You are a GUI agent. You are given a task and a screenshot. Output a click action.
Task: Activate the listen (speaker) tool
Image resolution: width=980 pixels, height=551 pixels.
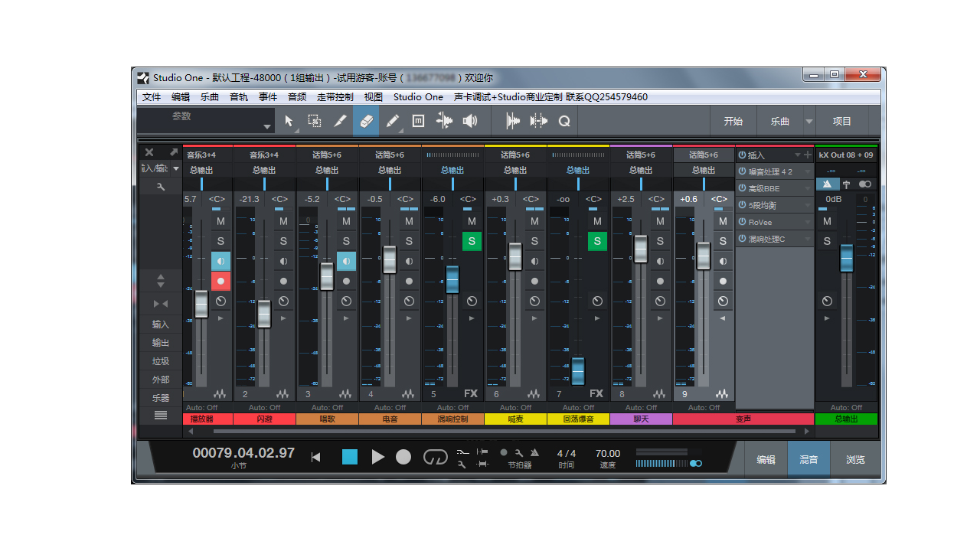click(470, 120)
